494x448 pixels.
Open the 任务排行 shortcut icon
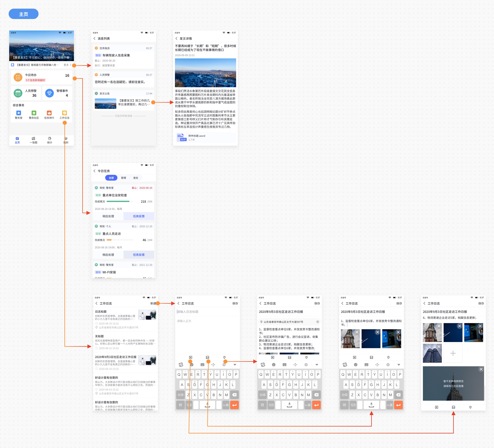pyautogui.click(x=49, y=113)
